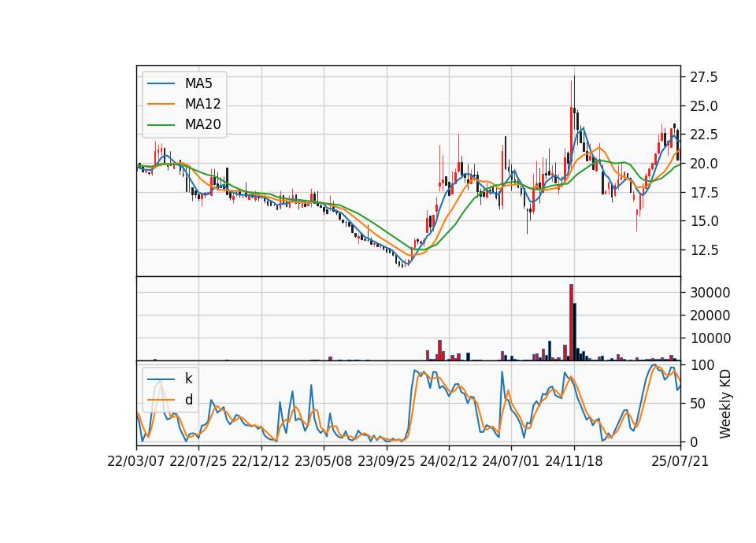Select the 22/07/25 date tick label
This screenshot has width=756, height=543.
click(x=198, y=461)
